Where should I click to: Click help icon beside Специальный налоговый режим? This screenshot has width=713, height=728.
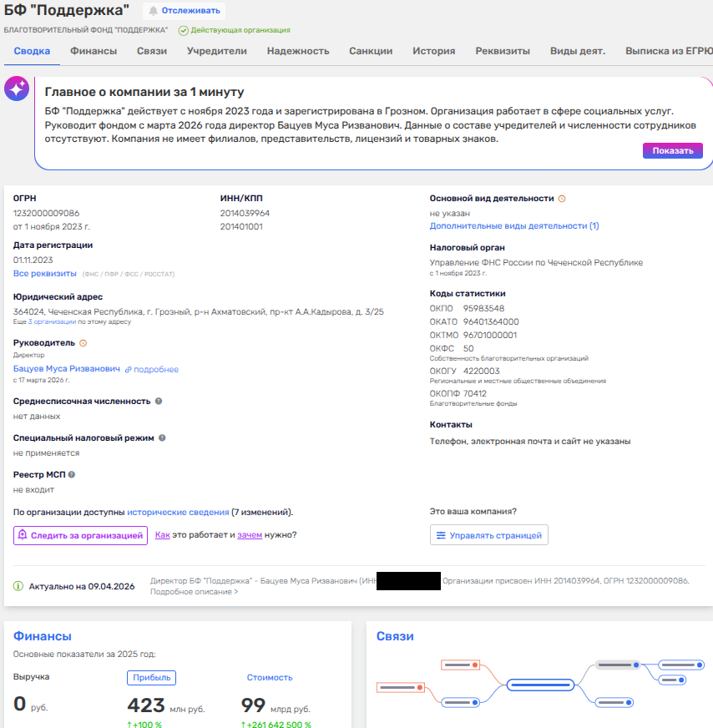[x=162, y=437]
